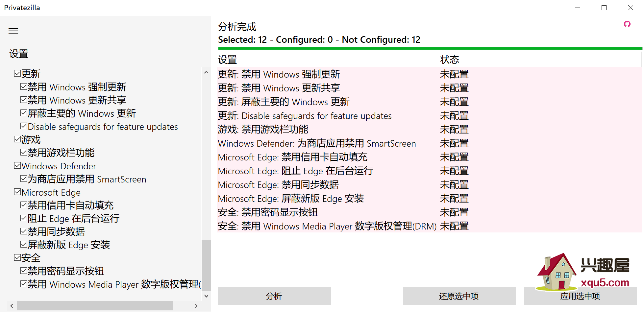The width and height of the screenshot is (644, 312).
Task: Click the vertical scrollbar up arrow
Action: (206, 72)
